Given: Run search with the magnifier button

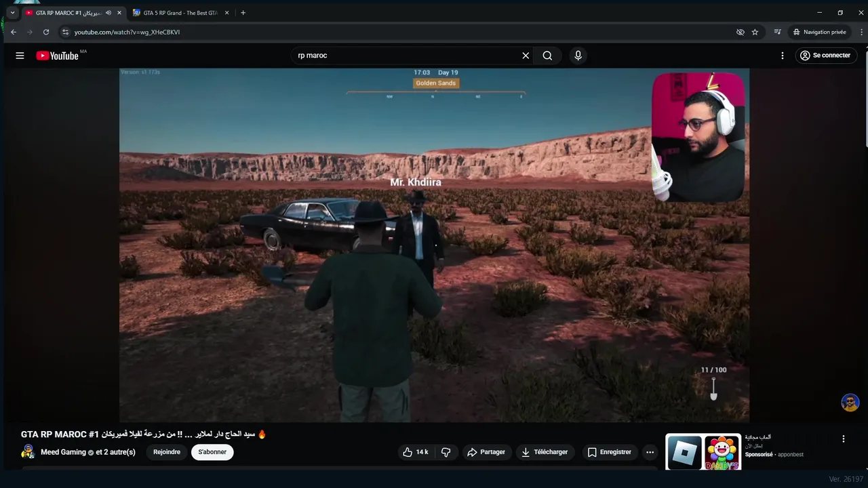Looking at the screenshot, I should [547, 56].
